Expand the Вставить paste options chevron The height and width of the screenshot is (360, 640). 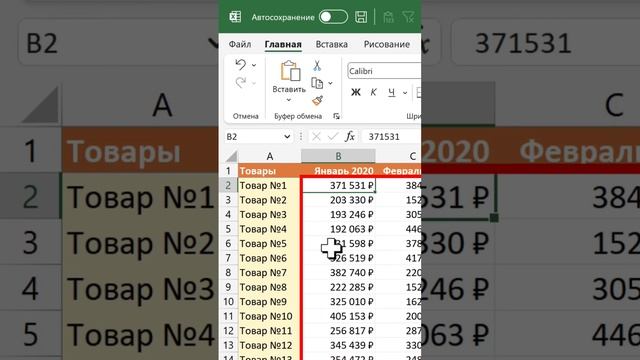tap(289, 100)
